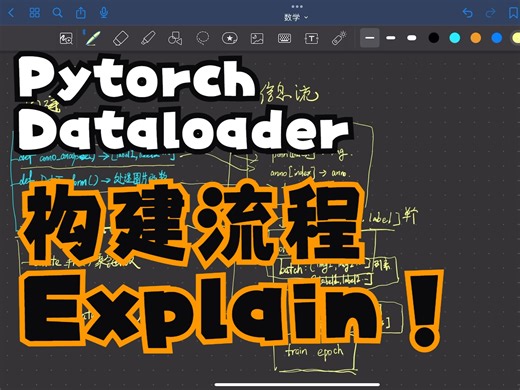The height and width of the screenshot is (390, 520).
Task: Insert an image with Photo tool
Action: point(257,38)
